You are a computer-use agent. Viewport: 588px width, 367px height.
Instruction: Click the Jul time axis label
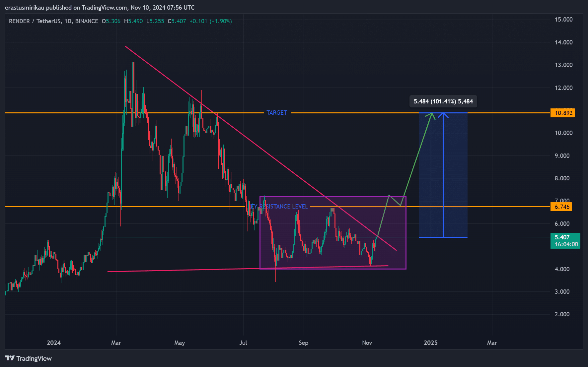tap(243, 343)
